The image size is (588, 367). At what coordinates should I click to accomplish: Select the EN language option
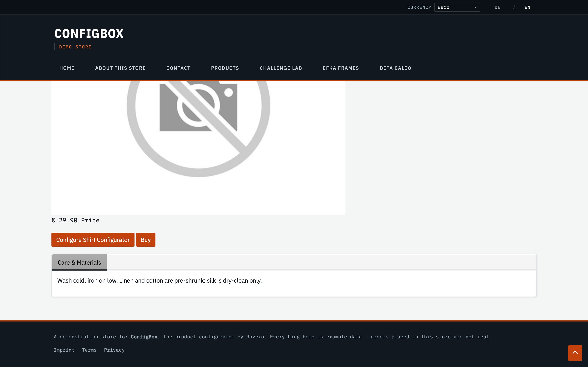click(527, 7)
